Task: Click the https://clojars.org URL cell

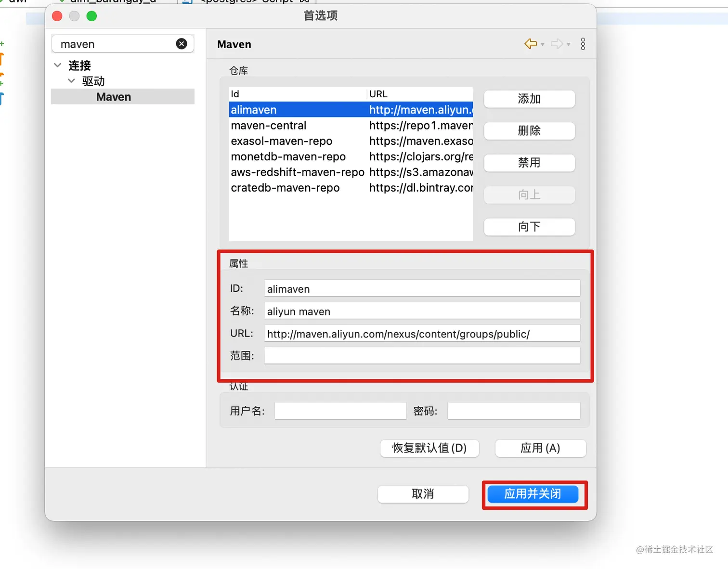Action: 421,156
